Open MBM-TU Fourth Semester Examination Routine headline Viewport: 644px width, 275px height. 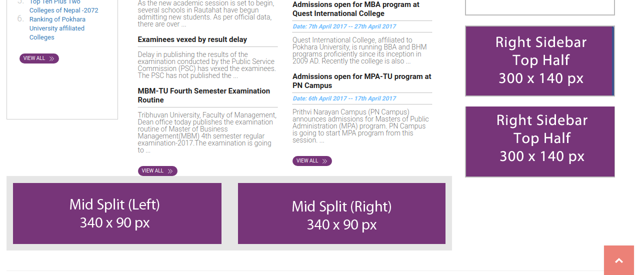pos(203,95)
